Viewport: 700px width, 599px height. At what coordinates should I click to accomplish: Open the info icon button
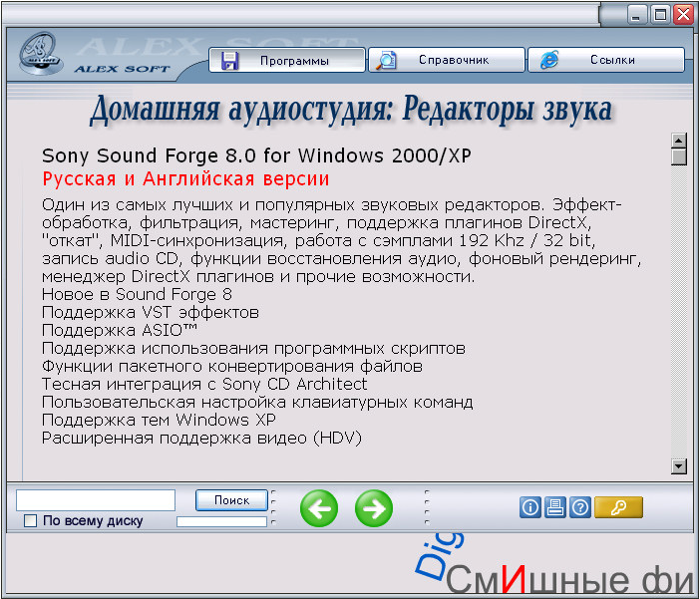point(530,507)
